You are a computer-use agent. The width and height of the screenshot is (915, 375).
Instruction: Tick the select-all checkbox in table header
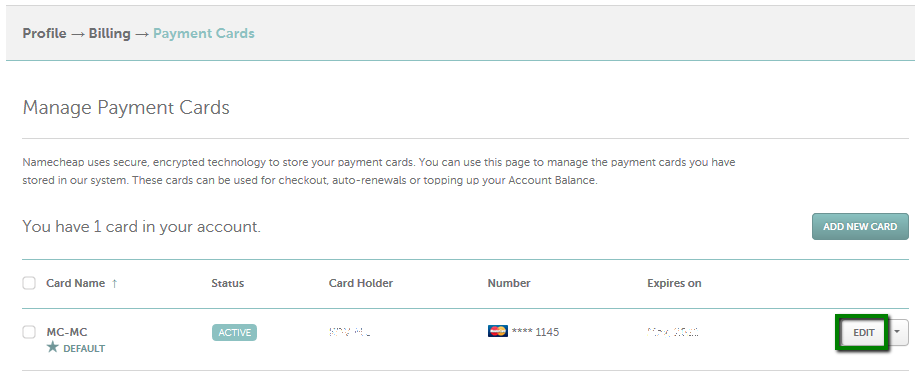[x=29, y=283]
